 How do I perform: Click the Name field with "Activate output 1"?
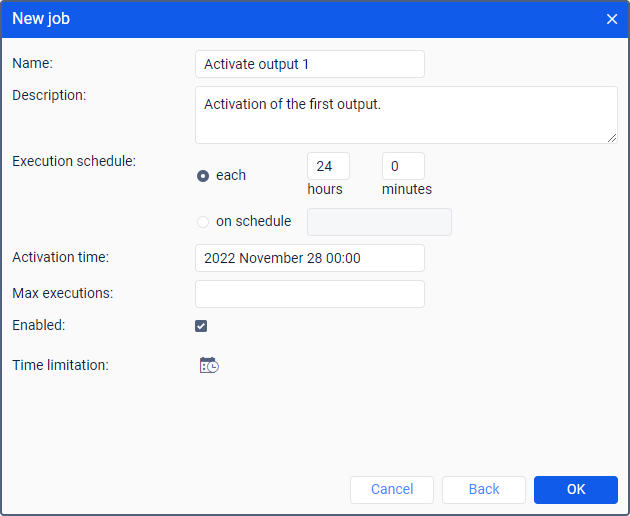tap(310, 64)
